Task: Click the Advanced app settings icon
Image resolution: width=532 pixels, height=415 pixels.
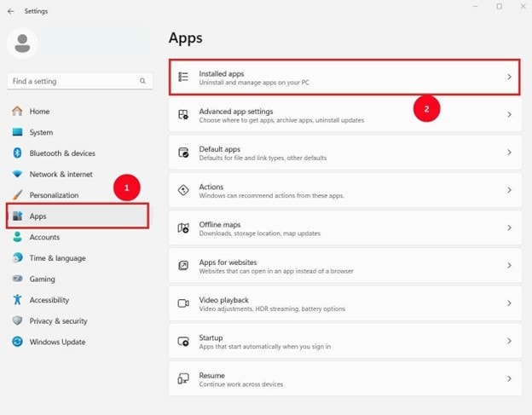Action: [183, 114]
